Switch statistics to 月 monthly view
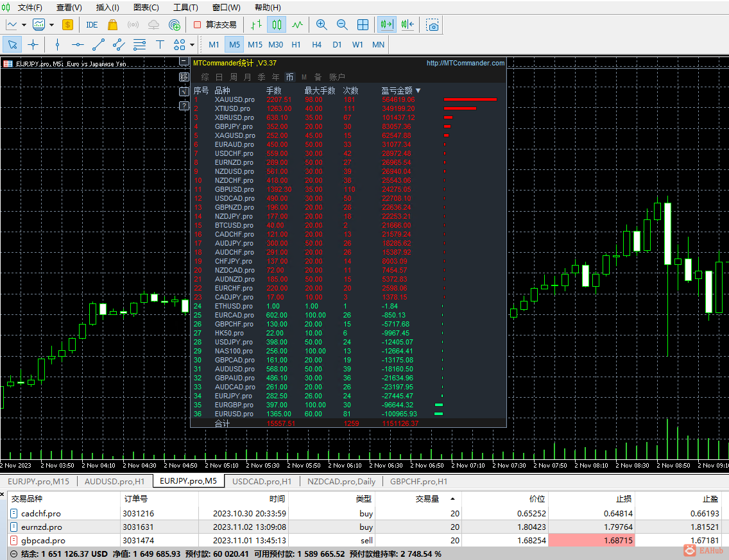Image resolution: width=729 pixels, height=560 pixels. coord(247,77)
